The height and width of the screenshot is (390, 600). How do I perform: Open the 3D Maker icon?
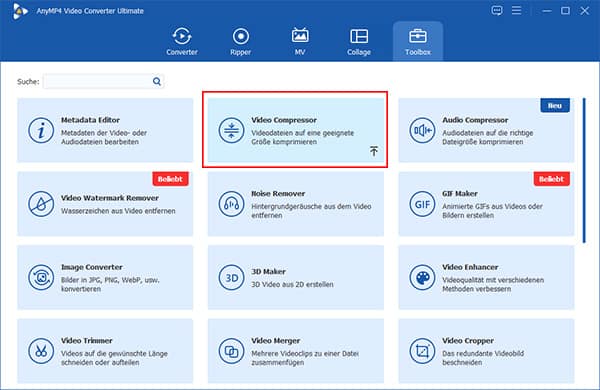pos(231,277)
